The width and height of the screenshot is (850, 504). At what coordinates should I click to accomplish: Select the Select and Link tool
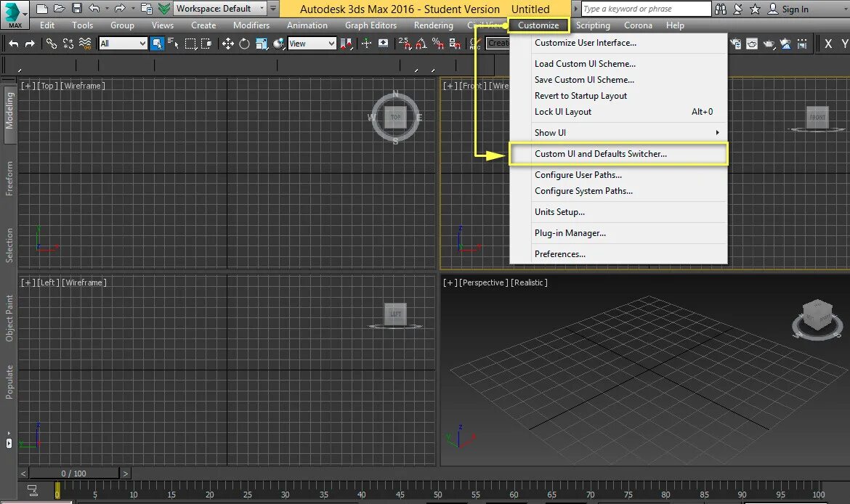[x=52, y=44]
